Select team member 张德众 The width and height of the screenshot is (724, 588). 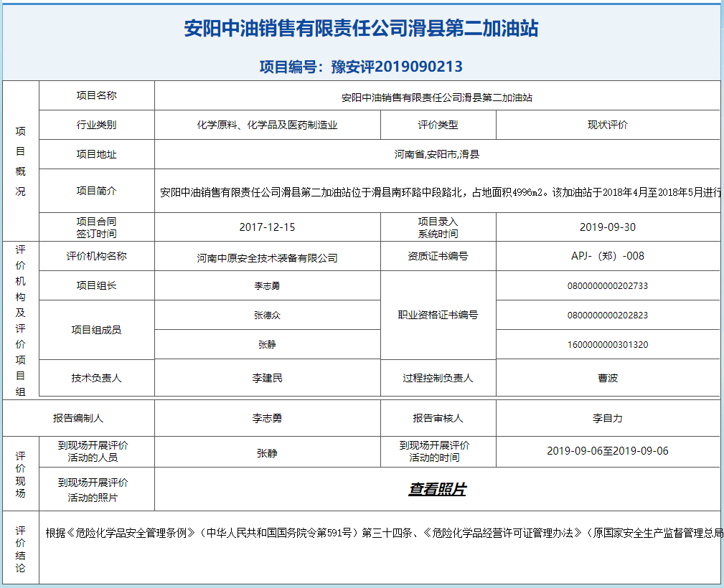tap(268, 316)
